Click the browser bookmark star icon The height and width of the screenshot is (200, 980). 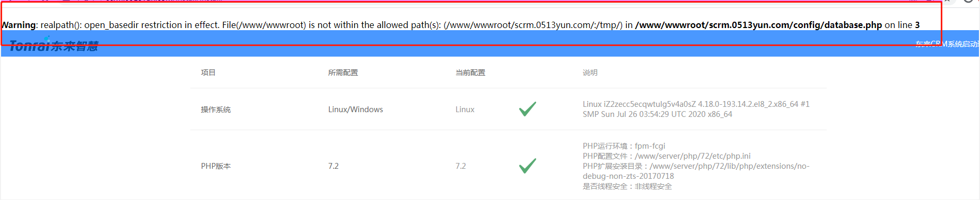click(947, 1)
